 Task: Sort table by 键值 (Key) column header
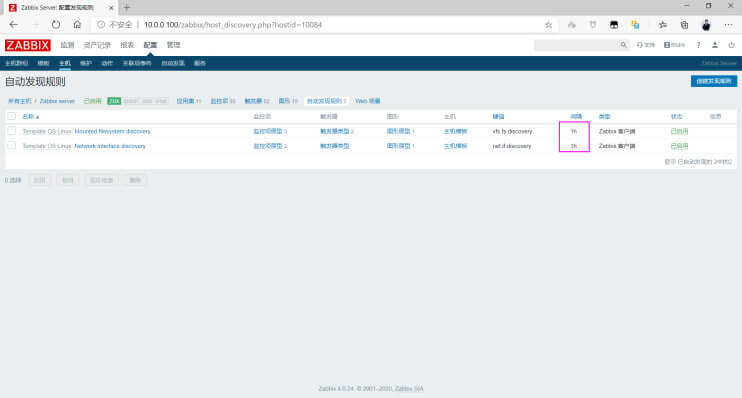[x=498, y=116]
